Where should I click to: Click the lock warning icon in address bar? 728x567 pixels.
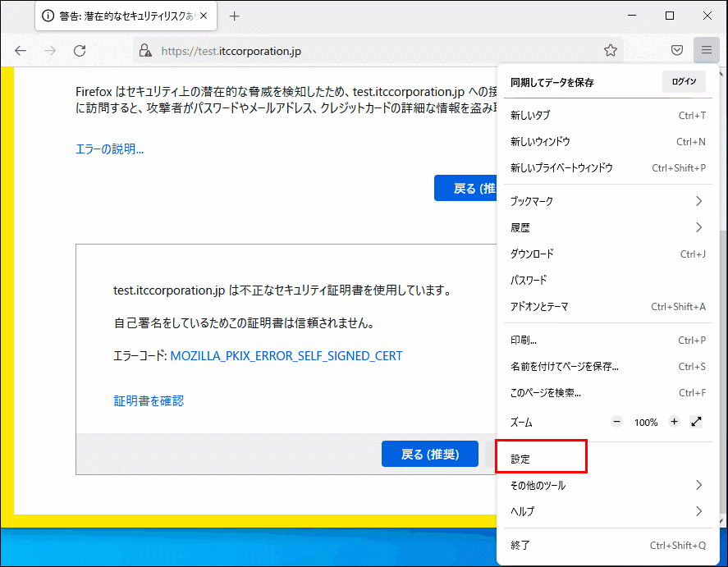point(145,51)
